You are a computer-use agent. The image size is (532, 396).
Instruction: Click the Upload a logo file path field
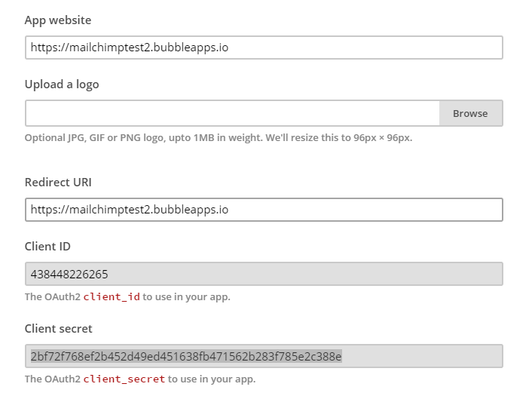232,113
